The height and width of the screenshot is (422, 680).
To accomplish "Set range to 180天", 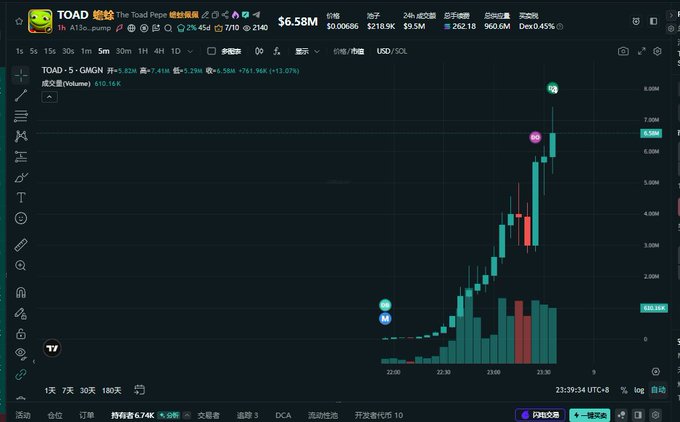I will pos(111,390).
